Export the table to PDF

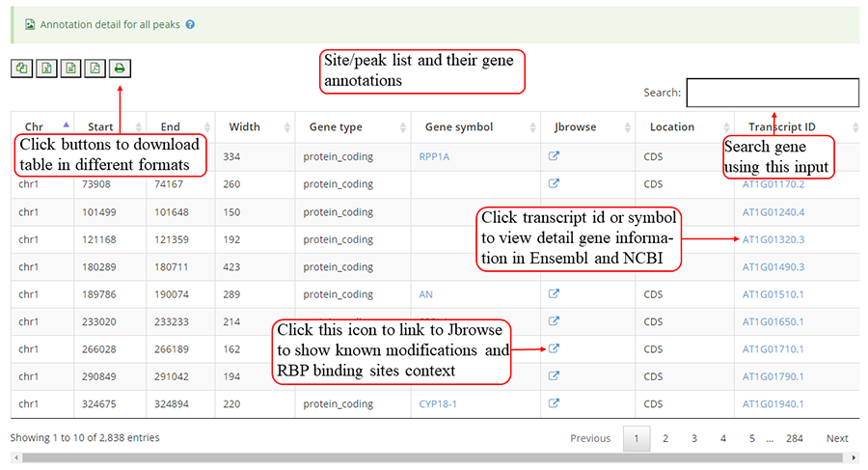pyautogui.click(x=95, y=68)
